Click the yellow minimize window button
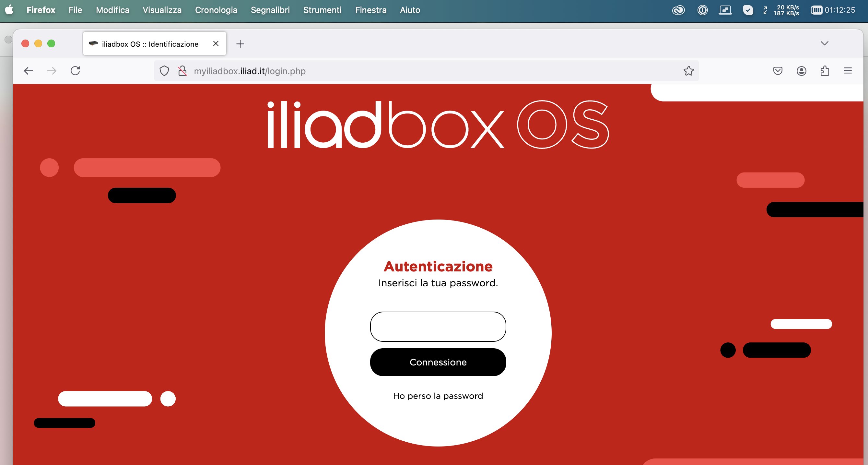The height and width of the screenshot is (465, 868). [x=39, y=43]
